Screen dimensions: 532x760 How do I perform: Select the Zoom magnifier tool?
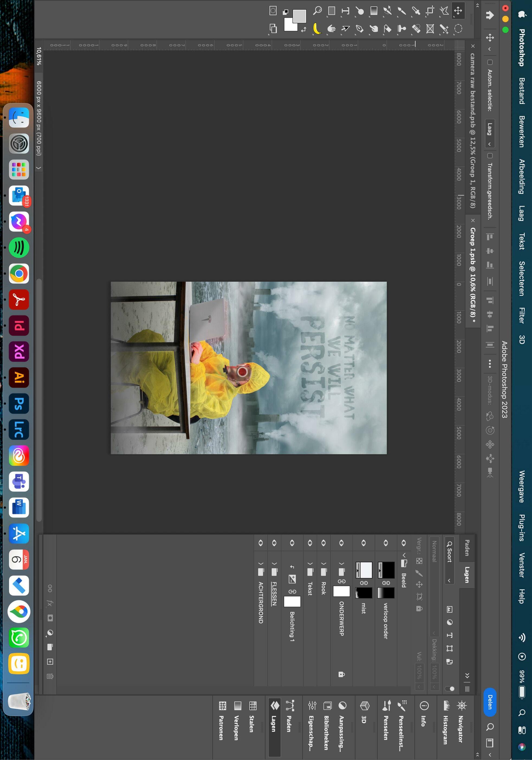tap(317, 11)
